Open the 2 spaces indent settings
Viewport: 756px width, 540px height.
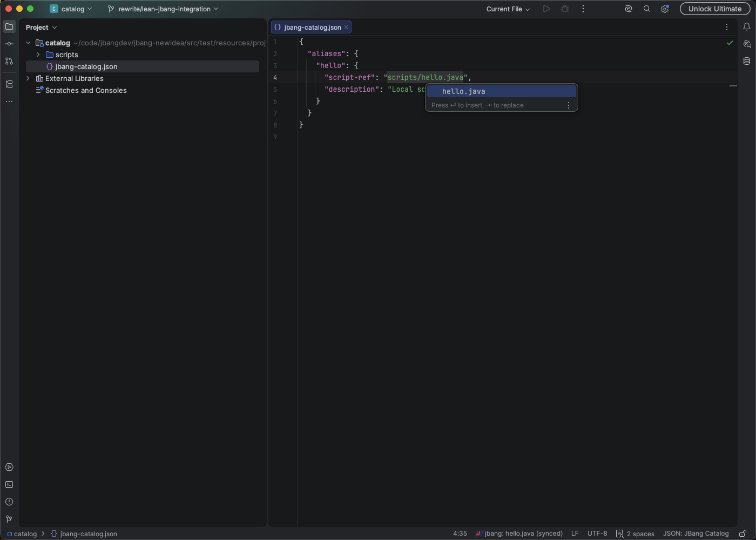point(636,534)
